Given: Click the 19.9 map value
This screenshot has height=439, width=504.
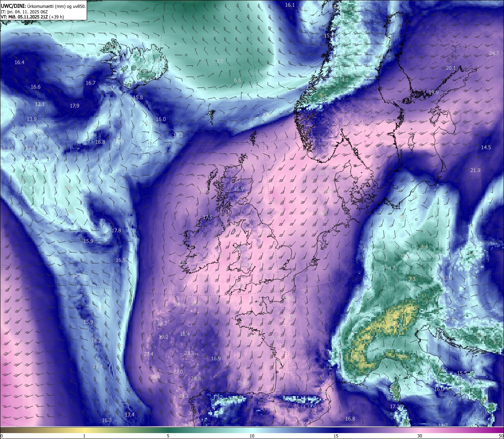Looking at the screenshot, I should pos(434,93).
